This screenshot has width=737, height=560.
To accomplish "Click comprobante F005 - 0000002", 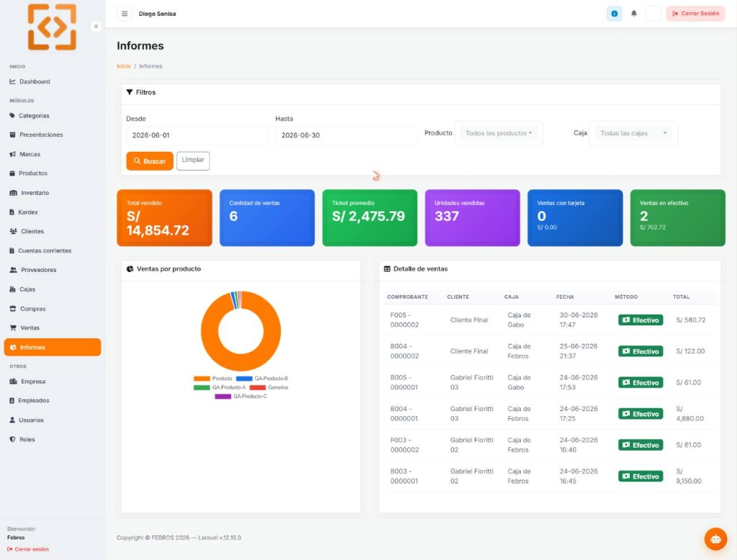I will (x=404, y=320).
